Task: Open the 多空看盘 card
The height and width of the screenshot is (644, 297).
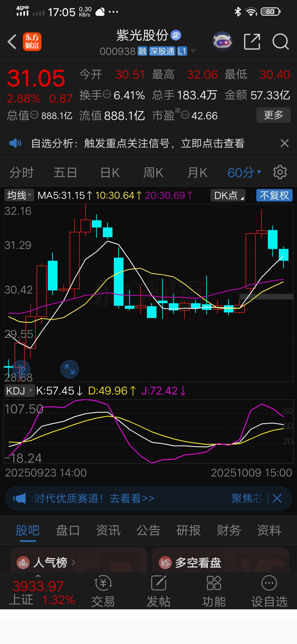Action: point(221,560)
